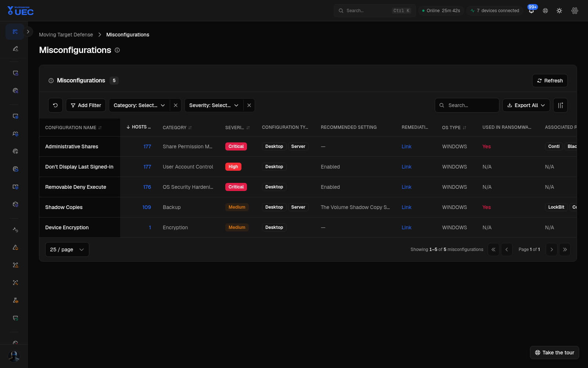The height and width of the screenshot is (368, 588).
Task: Select the Device Encryption row name
Action: click(67, 227)
